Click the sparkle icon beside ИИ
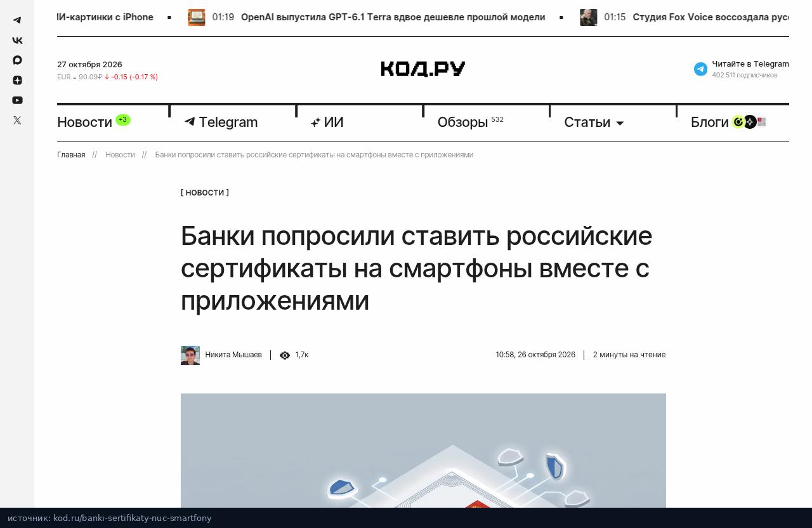Image resolution: width=812 pixels, height=528 pixels. pos(315,122)
